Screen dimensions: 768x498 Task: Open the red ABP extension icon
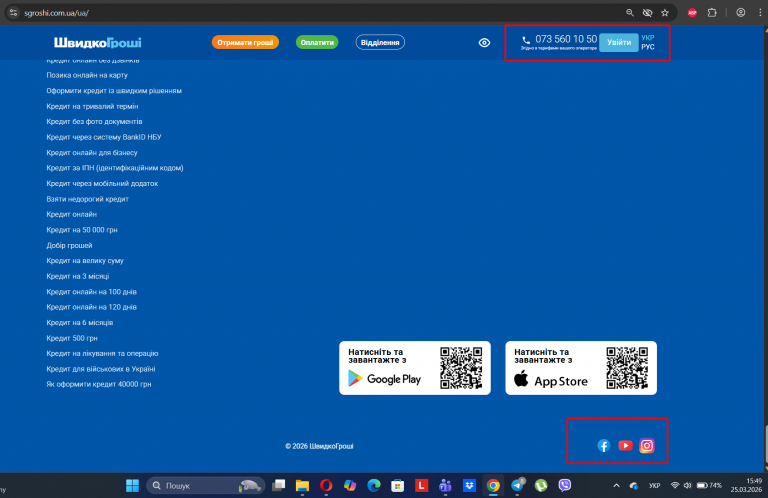click(692, 13)
